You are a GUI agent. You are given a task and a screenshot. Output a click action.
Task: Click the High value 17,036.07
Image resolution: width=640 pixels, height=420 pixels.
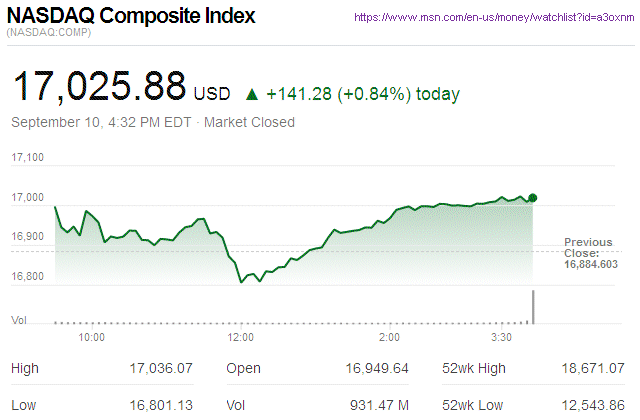click(x=163, y=369)
